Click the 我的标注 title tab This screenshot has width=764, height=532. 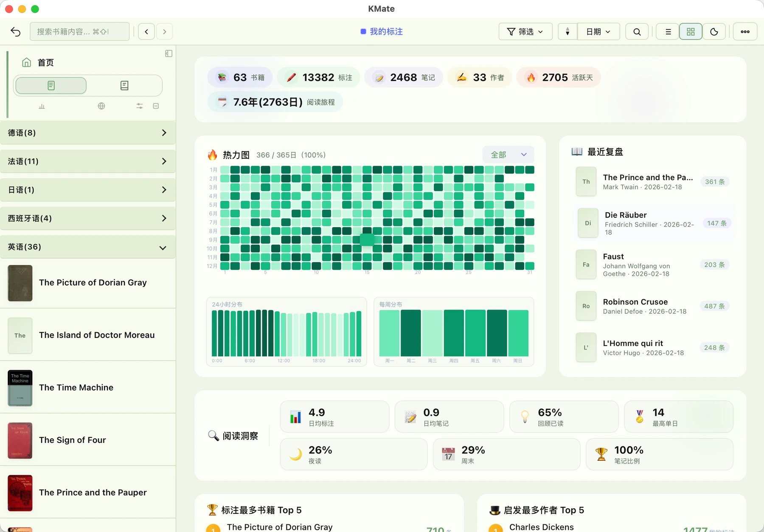(382, 32)
